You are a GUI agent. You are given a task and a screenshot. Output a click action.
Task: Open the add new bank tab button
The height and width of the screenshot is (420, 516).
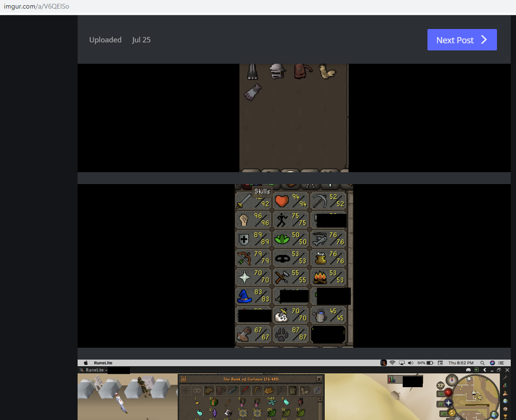point(185,391)
